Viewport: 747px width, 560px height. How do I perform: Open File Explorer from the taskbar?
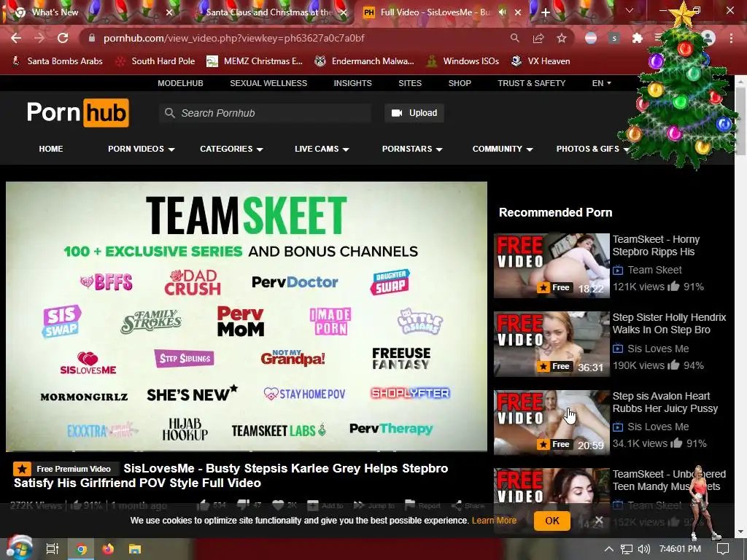click(x=135, y=549)
